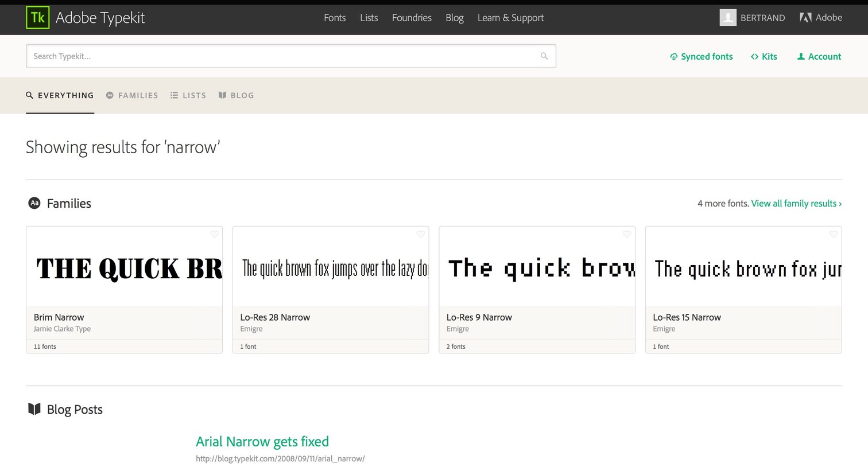Screen dimensions: 868x467
Task: Switch to the Blog filter tab
Action: [236, 95]
